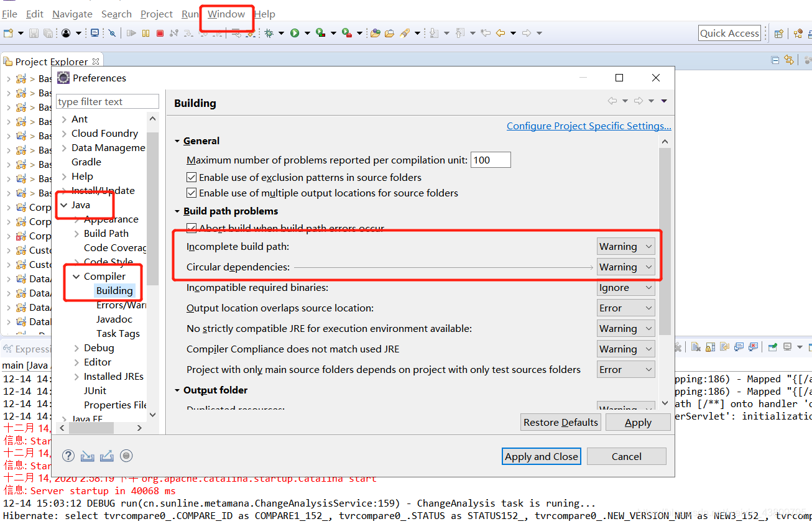Screen dimensions: 812x524
Task: Click the red Terminate toolbar icon
Action: pos(160,33)
